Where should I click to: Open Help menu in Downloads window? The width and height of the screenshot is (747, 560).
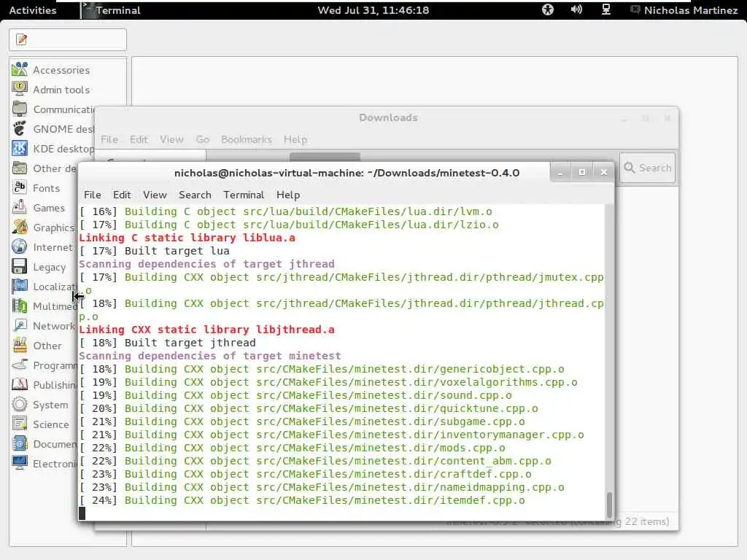point(295,139)
